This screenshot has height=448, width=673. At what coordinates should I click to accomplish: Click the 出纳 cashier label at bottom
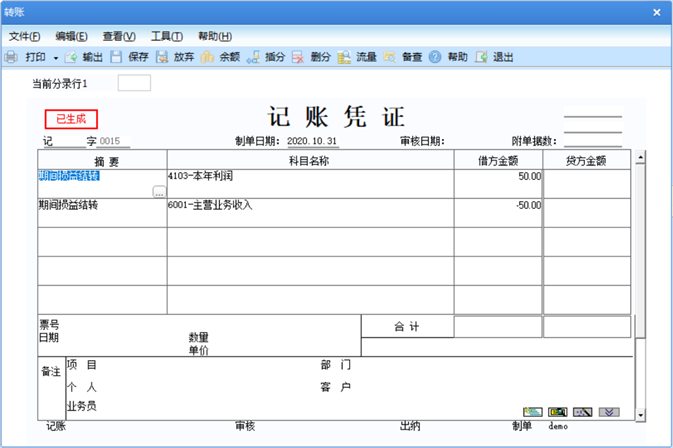pyautogui.click(x=410, y=426)
